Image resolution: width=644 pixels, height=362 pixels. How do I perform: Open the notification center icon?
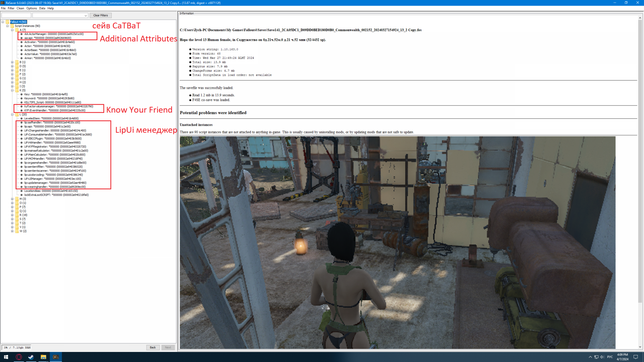pos(635,357)
